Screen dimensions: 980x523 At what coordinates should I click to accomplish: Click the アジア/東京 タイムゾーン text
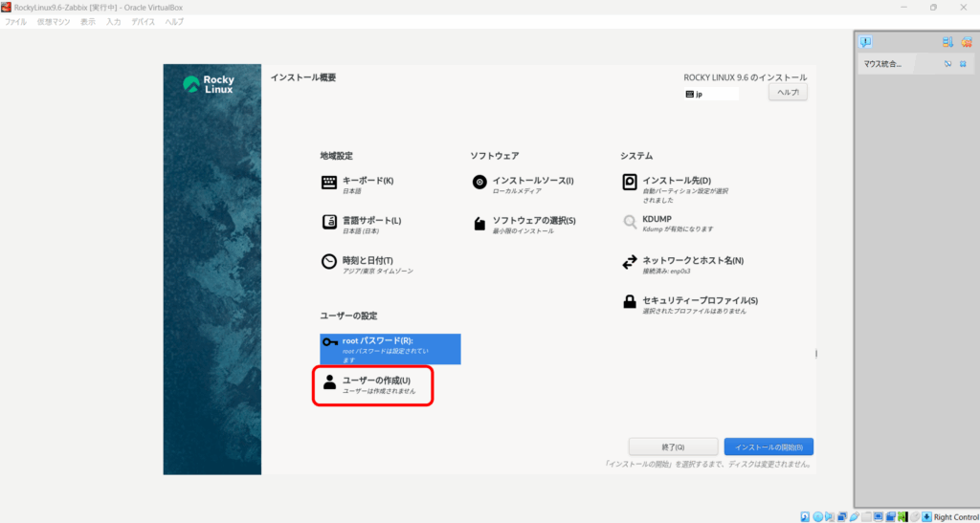point(378,271)
